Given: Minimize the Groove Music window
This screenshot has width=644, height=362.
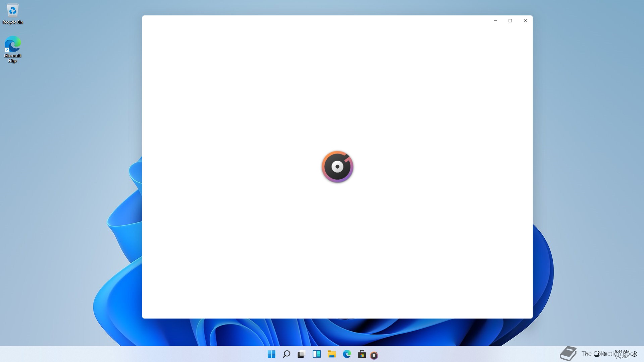Looking at the screenshot, I should 495,21.
